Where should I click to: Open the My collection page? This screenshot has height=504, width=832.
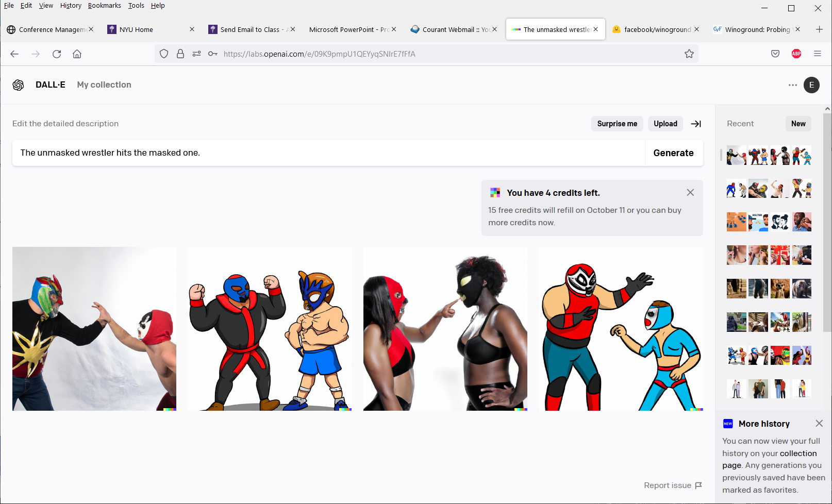tap(104, 85)
